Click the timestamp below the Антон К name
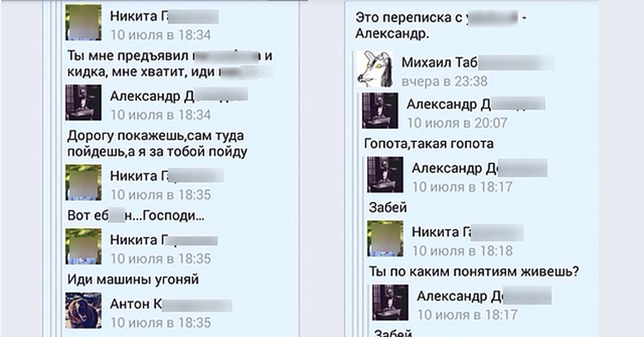Viewport: 644px width, 337px height. pos(160,323)
